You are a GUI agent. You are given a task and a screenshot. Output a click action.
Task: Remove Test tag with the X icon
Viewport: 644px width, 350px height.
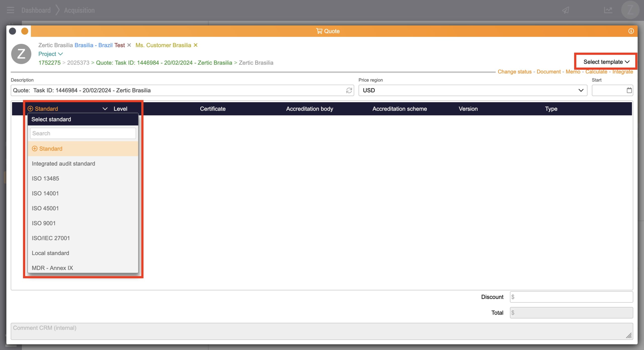[x=129, y=45]
